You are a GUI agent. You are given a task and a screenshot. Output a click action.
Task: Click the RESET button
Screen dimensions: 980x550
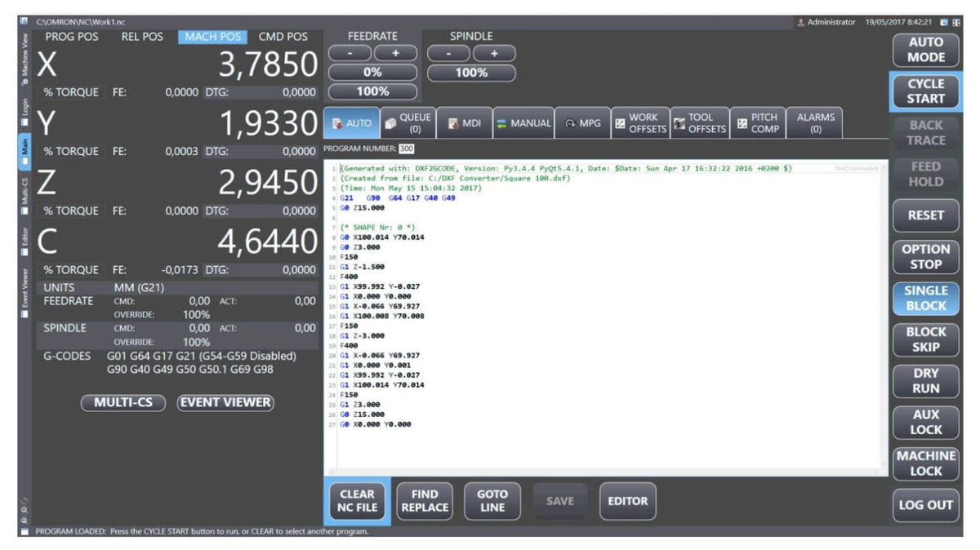925,215
